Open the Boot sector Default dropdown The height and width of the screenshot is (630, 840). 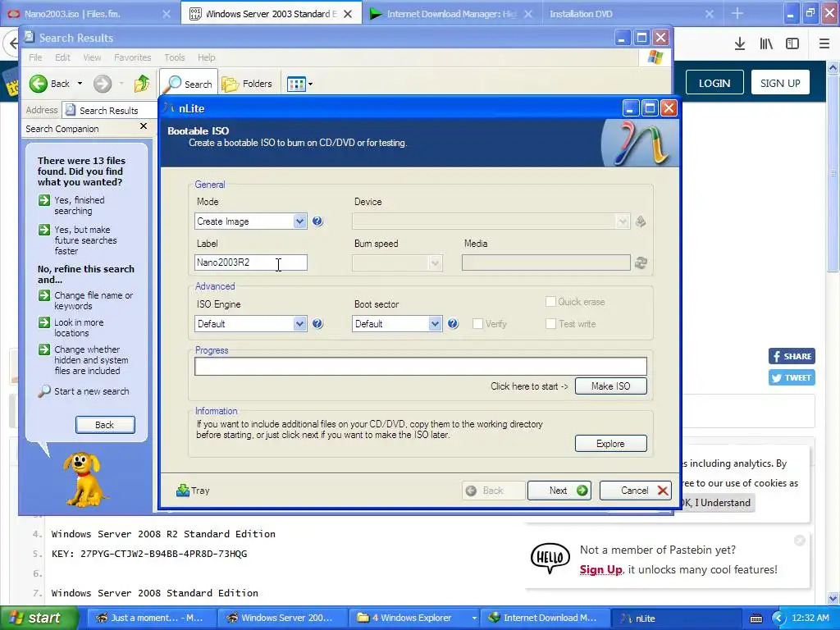pos(435,323)
